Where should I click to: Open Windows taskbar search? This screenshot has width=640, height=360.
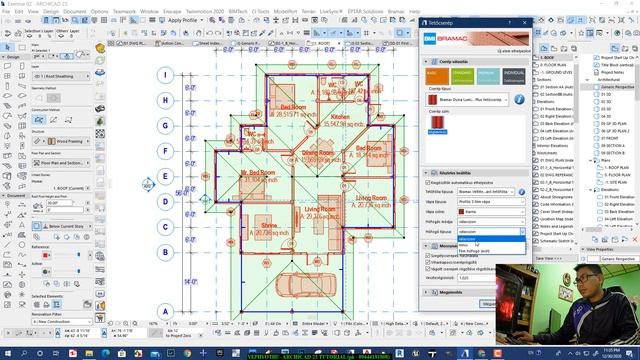(24, 353)
